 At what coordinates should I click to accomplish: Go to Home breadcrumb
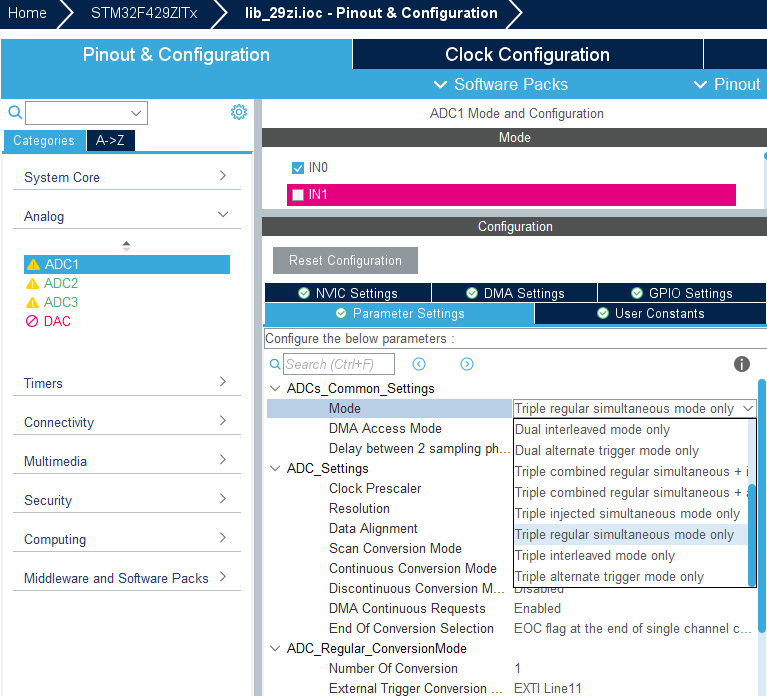coord(27,13)
